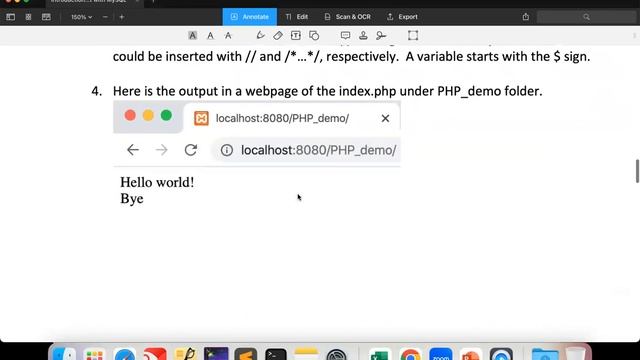Select the shapes tool

[314, 36]
